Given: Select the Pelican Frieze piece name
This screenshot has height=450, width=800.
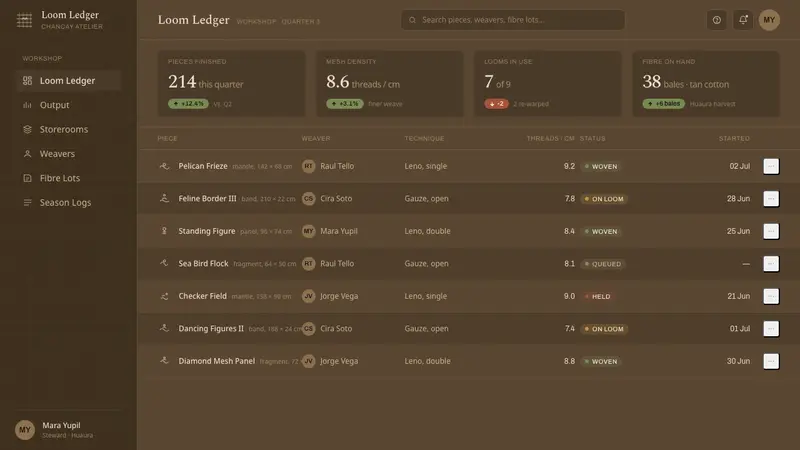Looking at the screenshot, I should [x=203, y=166].
